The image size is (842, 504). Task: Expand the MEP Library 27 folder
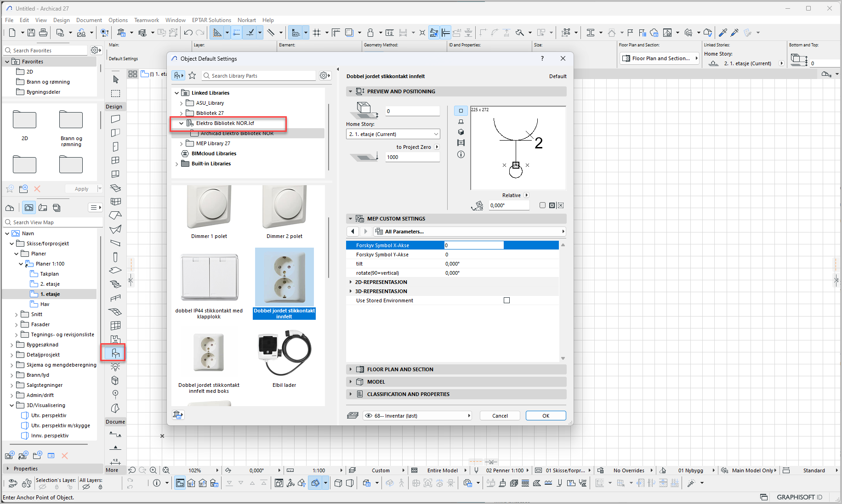click(x=182, y=143)
